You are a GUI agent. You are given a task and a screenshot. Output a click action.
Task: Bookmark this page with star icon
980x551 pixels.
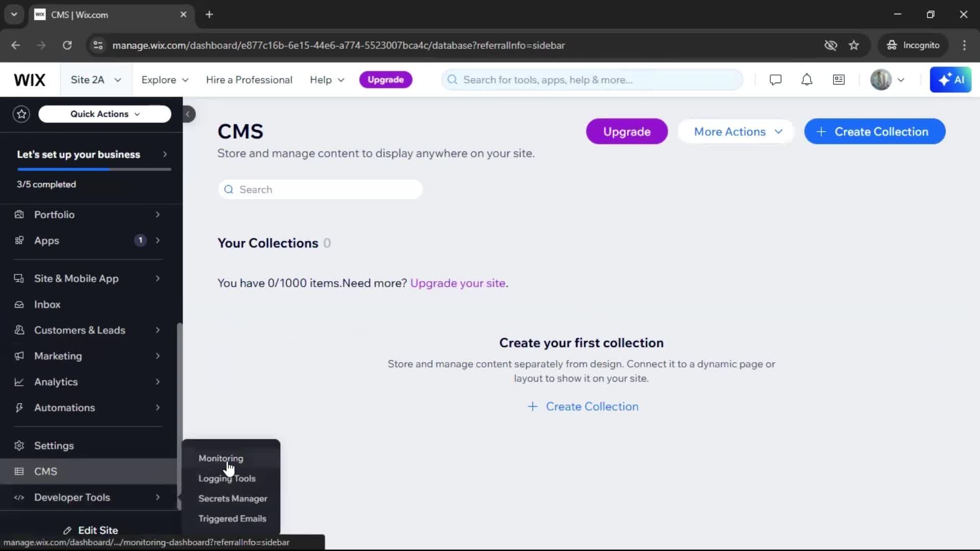click(x=854, y=45)
